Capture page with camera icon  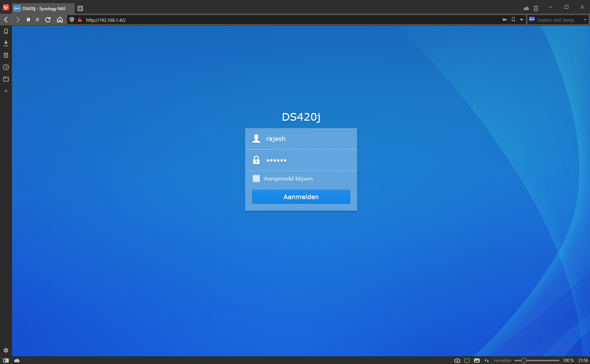click(457, 360)
